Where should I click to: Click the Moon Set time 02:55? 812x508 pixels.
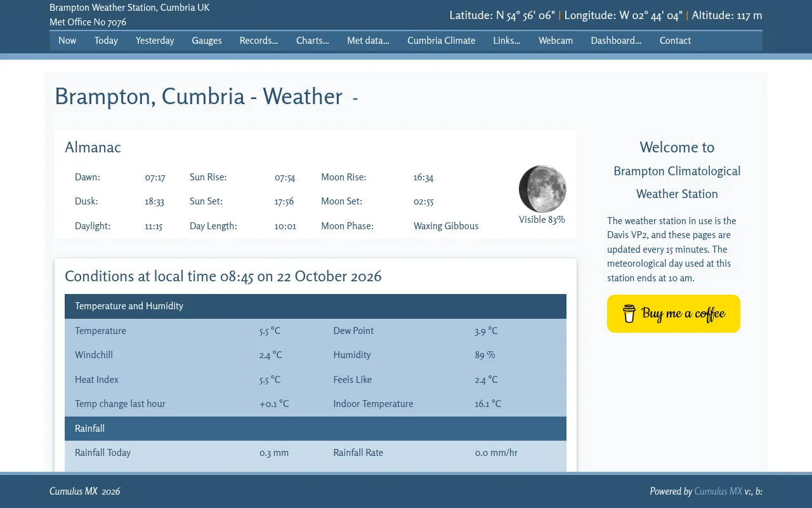pyautogui.click(x=423, y=202)
